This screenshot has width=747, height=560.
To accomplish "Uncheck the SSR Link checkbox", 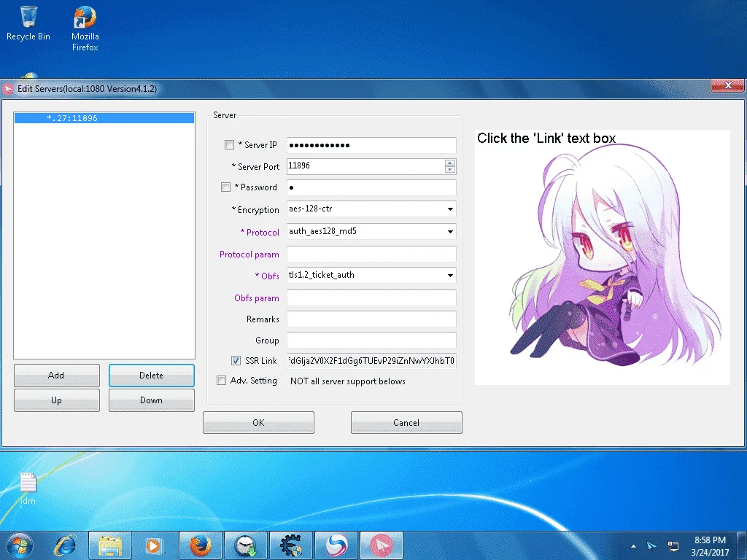I will [236, 360].
